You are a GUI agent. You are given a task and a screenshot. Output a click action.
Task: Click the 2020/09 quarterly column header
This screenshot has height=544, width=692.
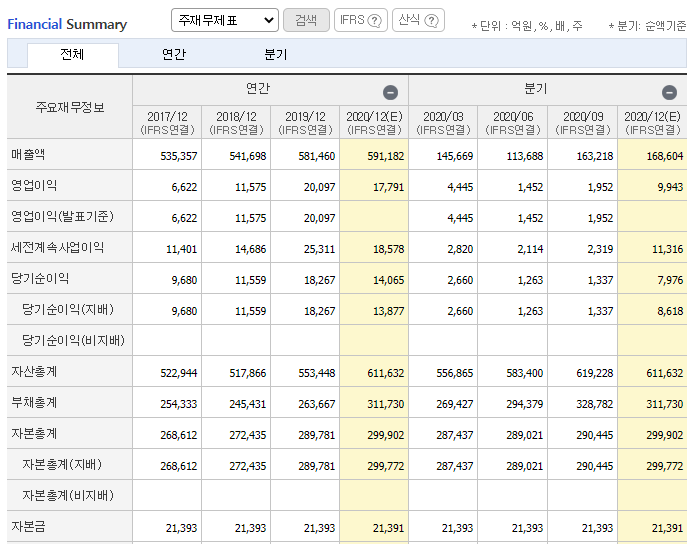click(x=583, y=123)
